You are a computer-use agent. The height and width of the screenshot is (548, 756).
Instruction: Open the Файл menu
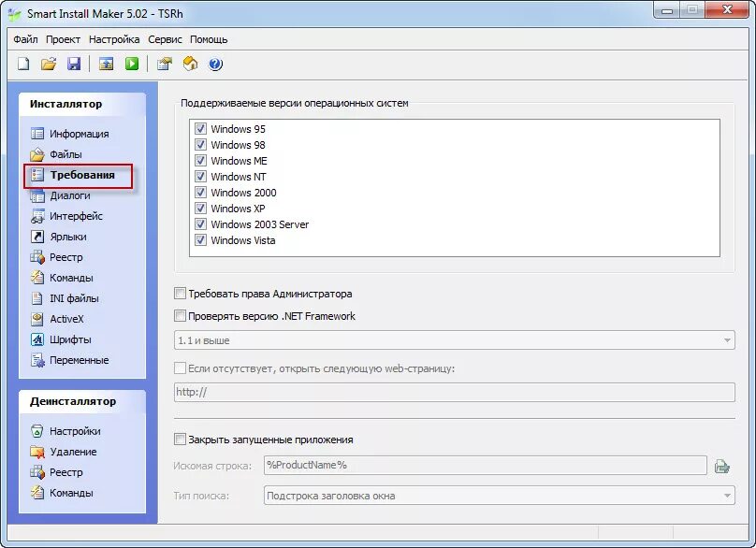[x=25, y=39]
